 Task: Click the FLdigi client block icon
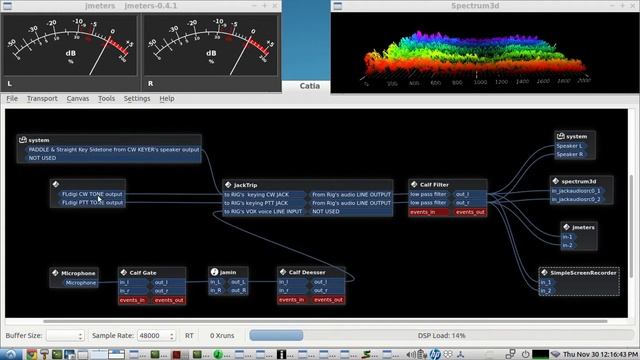pos(56,184)
